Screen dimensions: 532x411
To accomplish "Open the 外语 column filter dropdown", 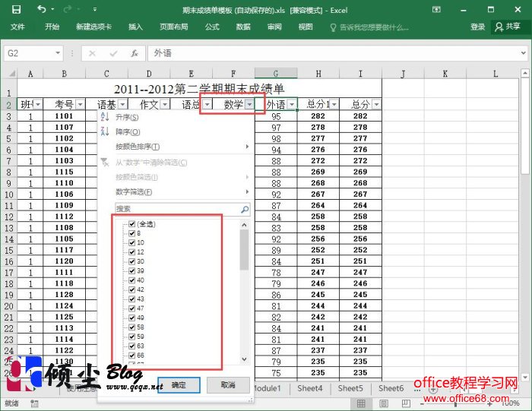I will click(292, 104).
